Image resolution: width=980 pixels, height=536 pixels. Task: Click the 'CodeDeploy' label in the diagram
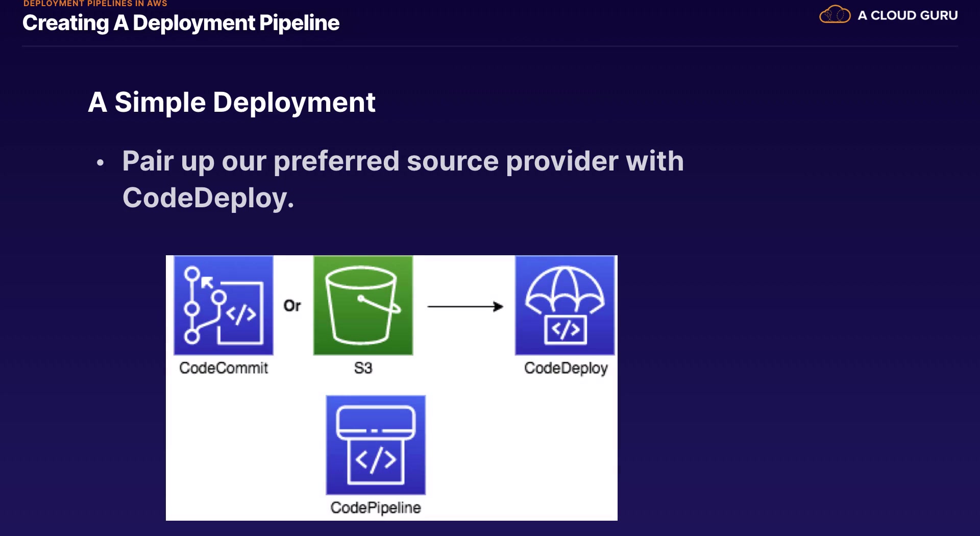[x=566, y=369]
